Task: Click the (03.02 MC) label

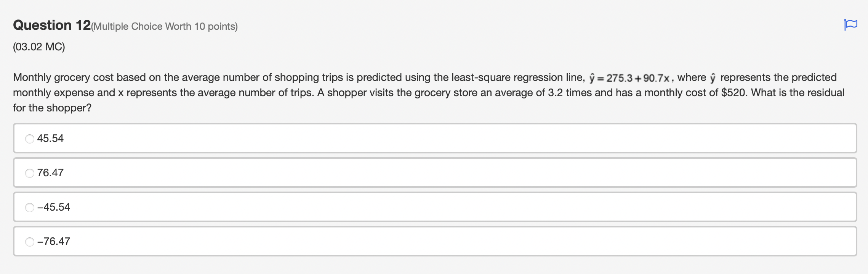Action: pos(37,47)
